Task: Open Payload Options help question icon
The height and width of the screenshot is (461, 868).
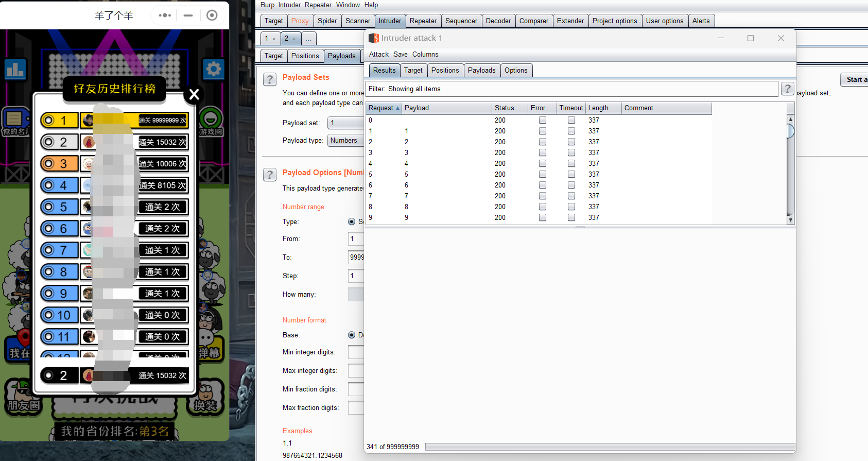Action: pos(270,175)
